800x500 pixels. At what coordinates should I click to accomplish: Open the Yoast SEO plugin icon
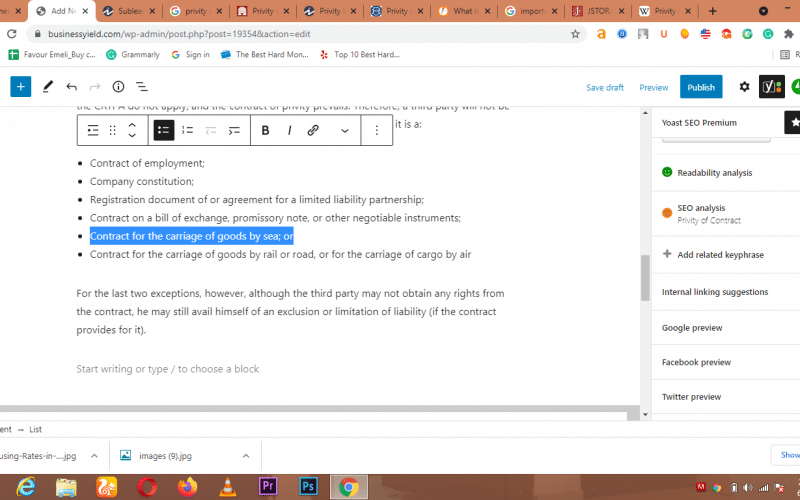[x=771, y=87]
